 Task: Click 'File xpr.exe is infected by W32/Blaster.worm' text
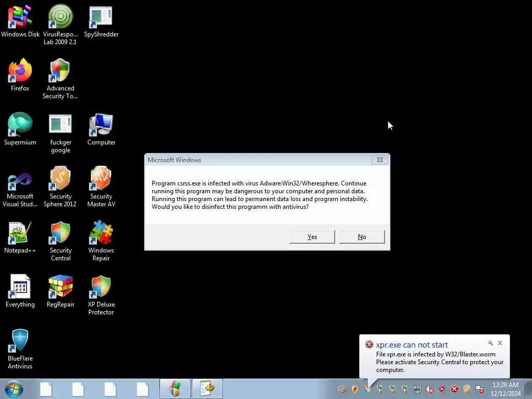[x=436, y=354]
